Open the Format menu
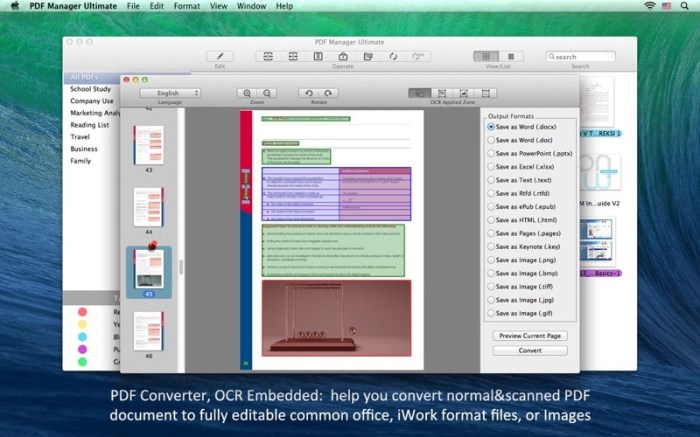700x437 pixels. 187,6
